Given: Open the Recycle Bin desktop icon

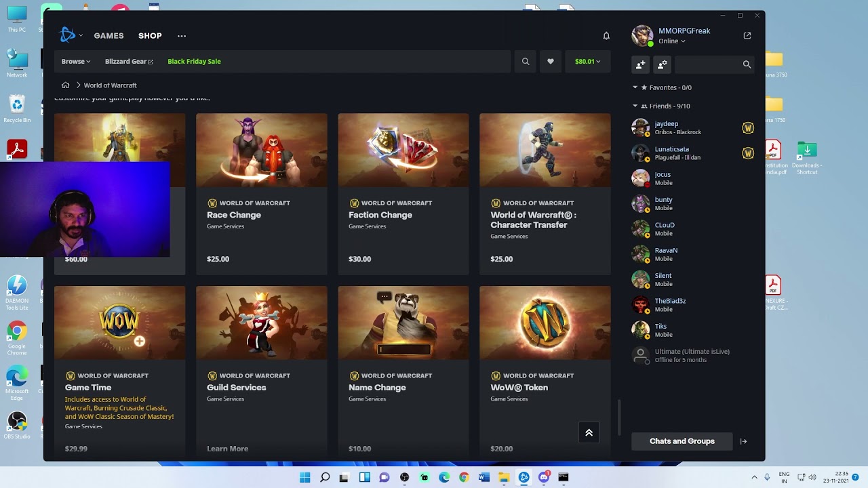Looking at the screenshot, I should pos(17,108).
